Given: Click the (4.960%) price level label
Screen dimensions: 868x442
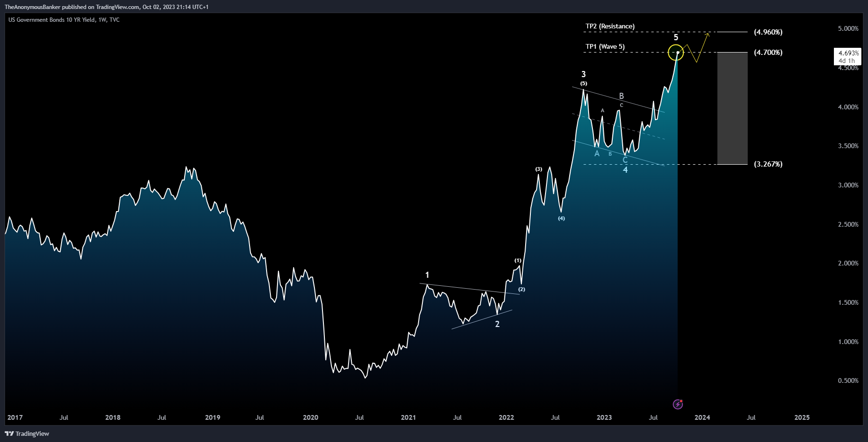Looking at the screenshot, I should point(768,32).
